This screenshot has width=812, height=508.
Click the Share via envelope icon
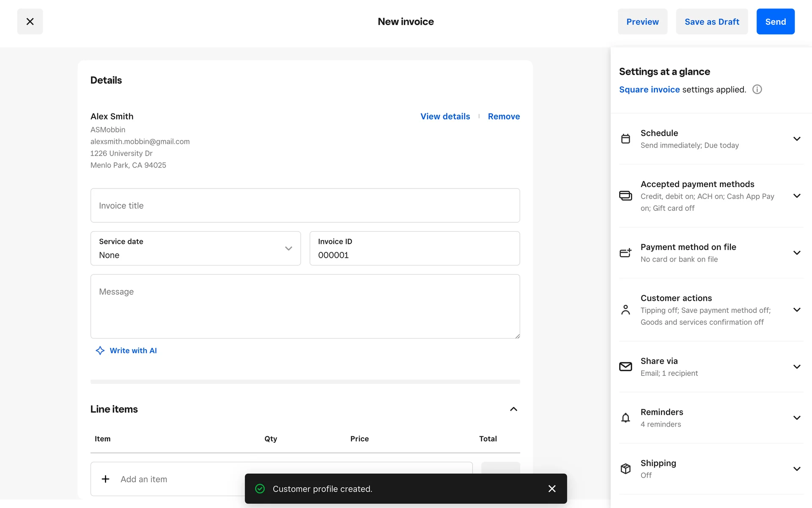click(625, 367)
